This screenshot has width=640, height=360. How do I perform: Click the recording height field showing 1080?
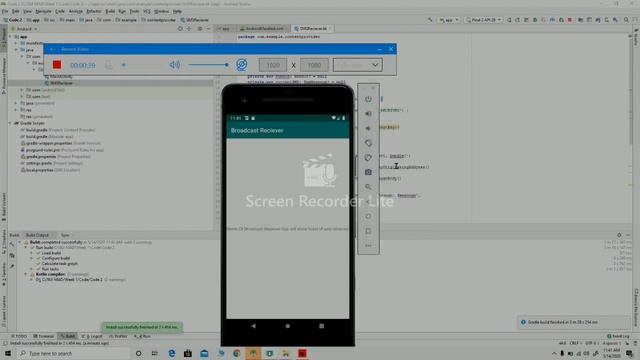click(x=314, y=65)
